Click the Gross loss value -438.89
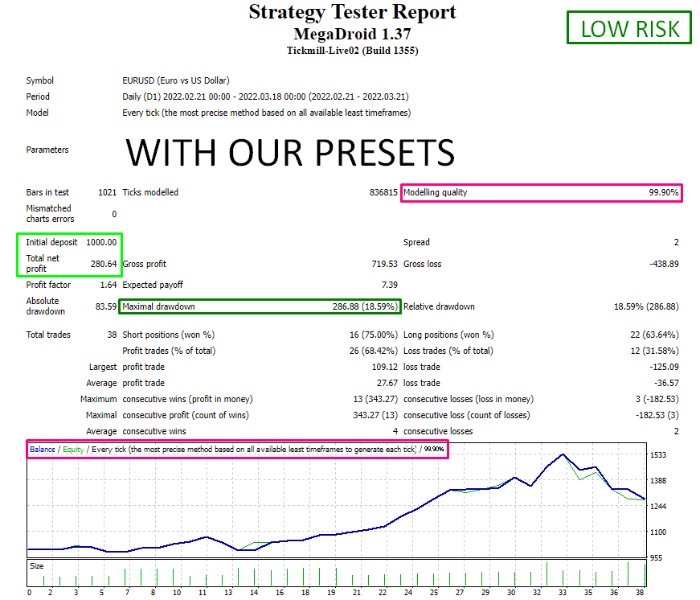This screenshot has width=700, height=600. click(664, 264)
